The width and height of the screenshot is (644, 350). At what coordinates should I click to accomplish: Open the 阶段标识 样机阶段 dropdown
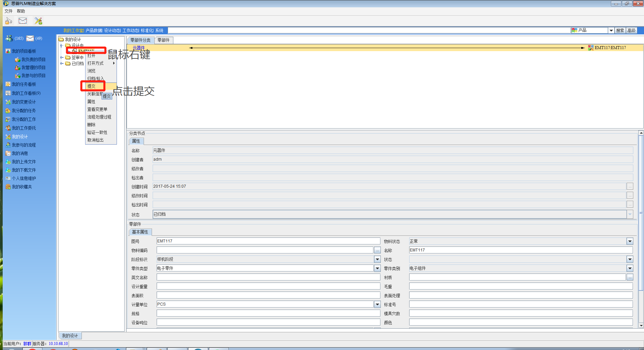(x=377, y=259)
